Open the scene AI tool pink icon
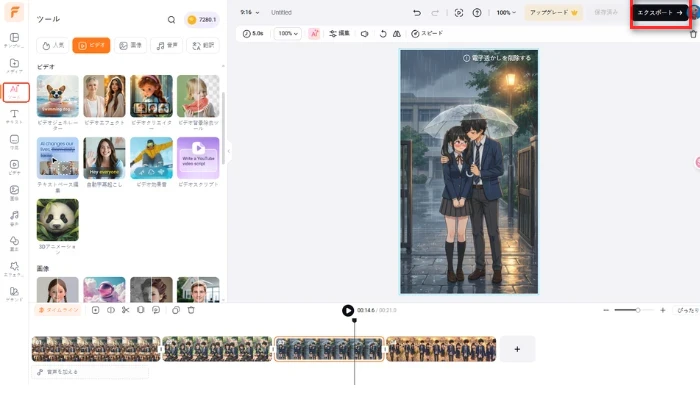Screen dimensions: 700x400 pos(314,33)
